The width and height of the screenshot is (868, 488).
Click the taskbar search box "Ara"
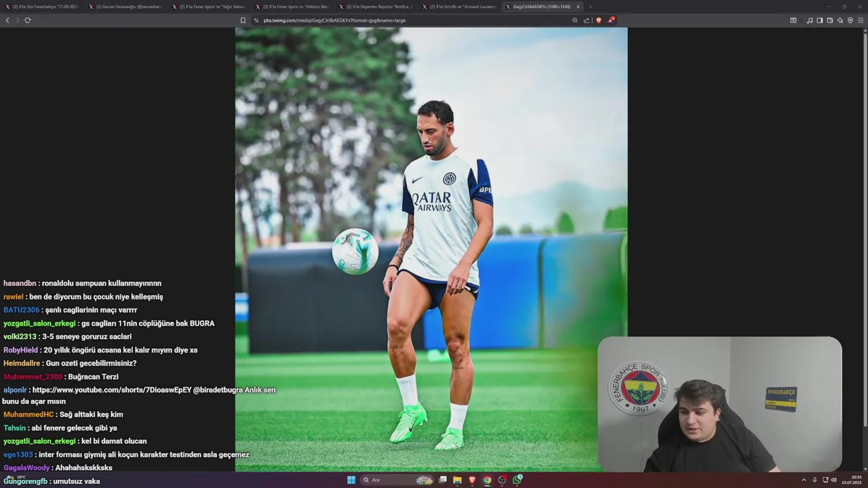click(x=397, y=480)
